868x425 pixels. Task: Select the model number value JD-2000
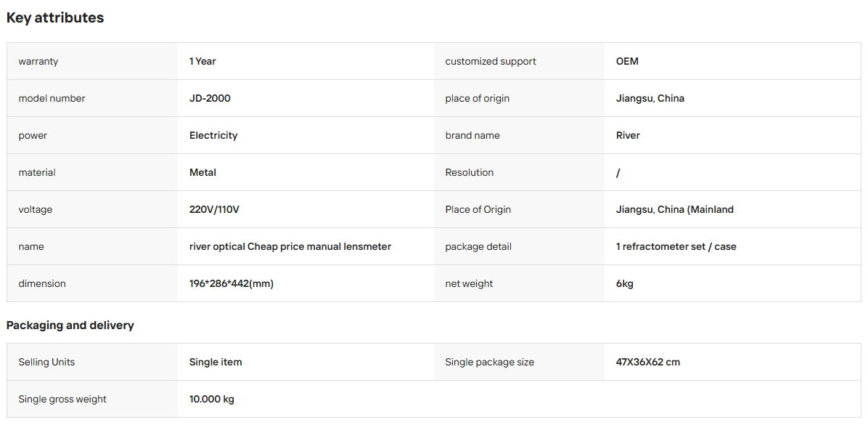click(210, 98)
